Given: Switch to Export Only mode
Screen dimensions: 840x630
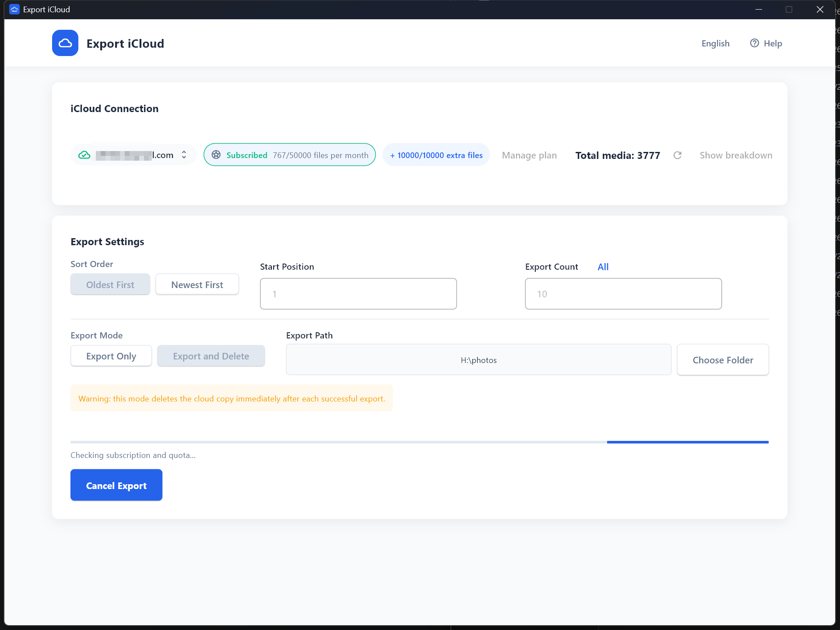Looking at the screenshot, I should [111, 356].
